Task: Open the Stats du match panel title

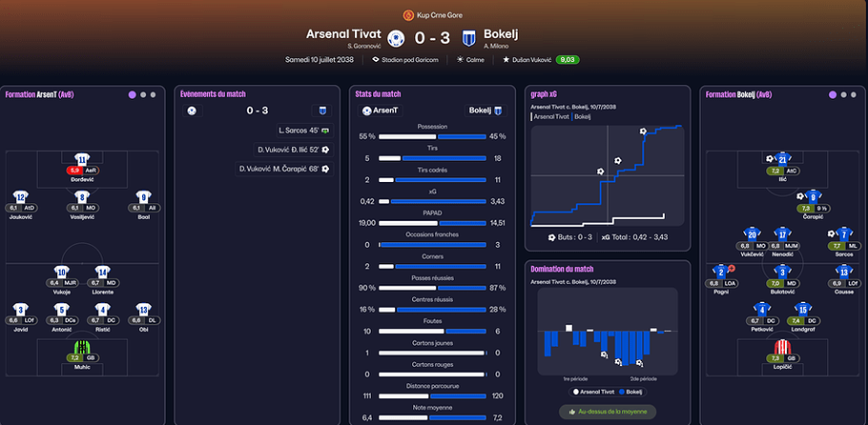Action: [x=378, y=94]
